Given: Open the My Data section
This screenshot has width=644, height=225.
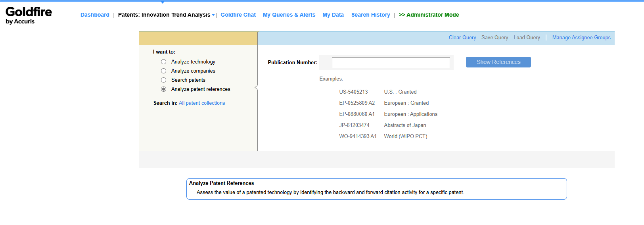Looking at the screenshot, I should 333,15.
